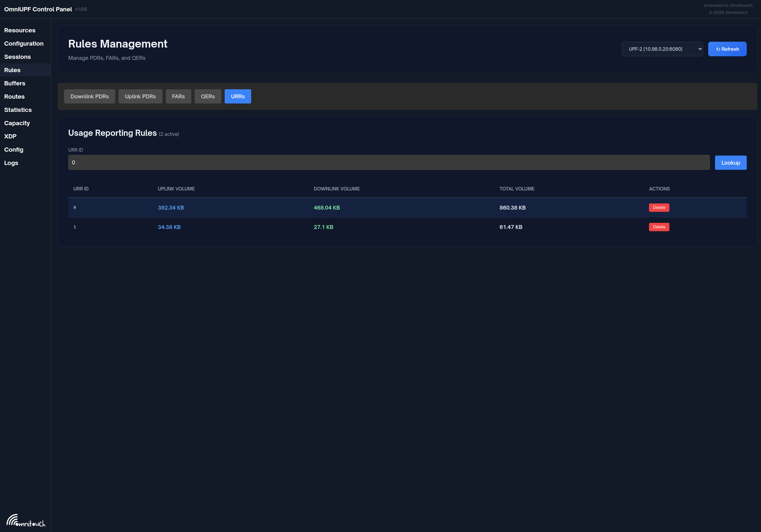Select the URRs tab

(x=238, y=96)
